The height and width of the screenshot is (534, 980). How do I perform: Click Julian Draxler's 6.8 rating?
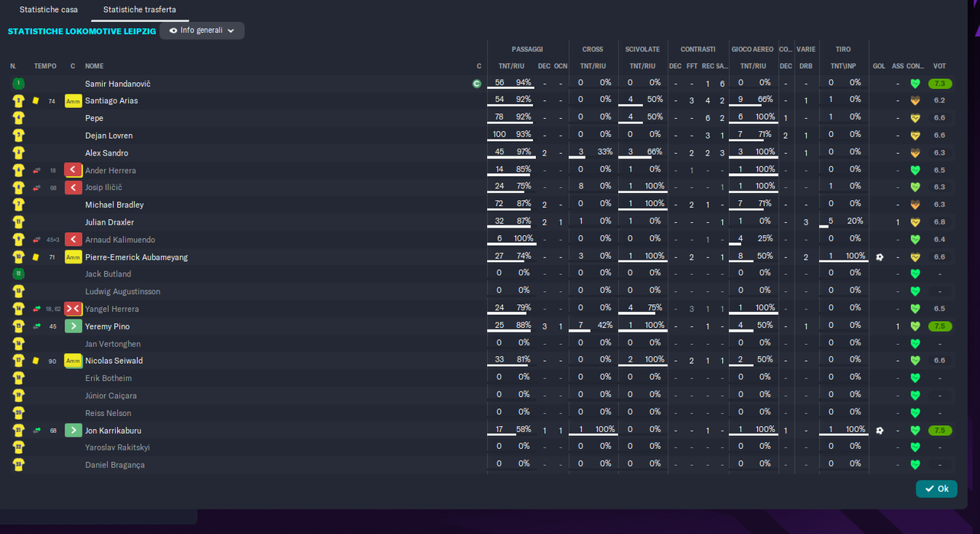point(939,222)
